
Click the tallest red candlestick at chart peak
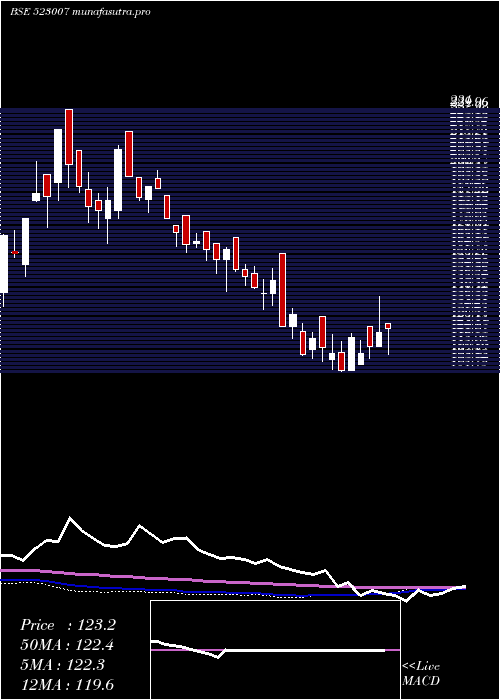(x=69, y=137)
